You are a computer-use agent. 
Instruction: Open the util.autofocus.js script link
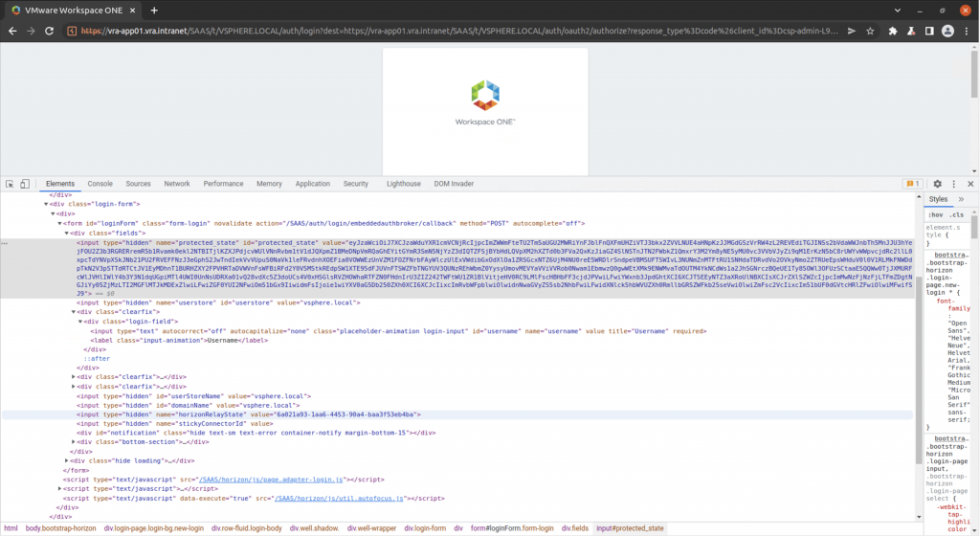[x=339, y=499]
